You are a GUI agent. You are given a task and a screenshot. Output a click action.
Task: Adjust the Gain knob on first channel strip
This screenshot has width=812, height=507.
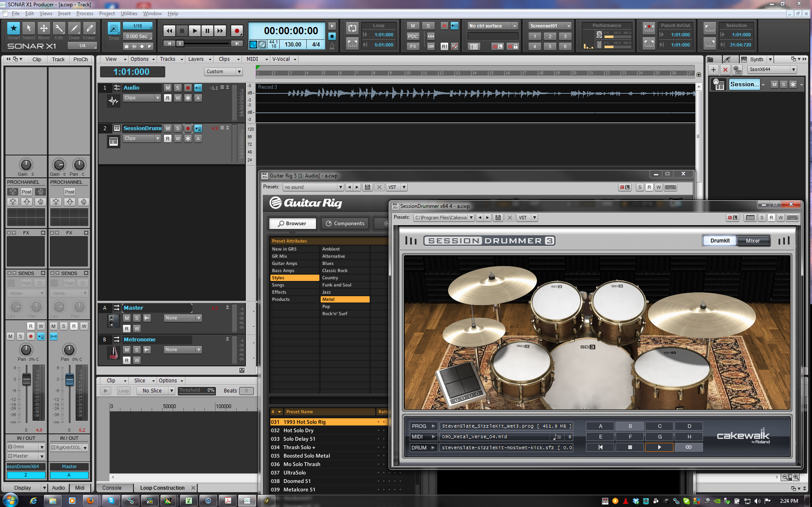26,165
